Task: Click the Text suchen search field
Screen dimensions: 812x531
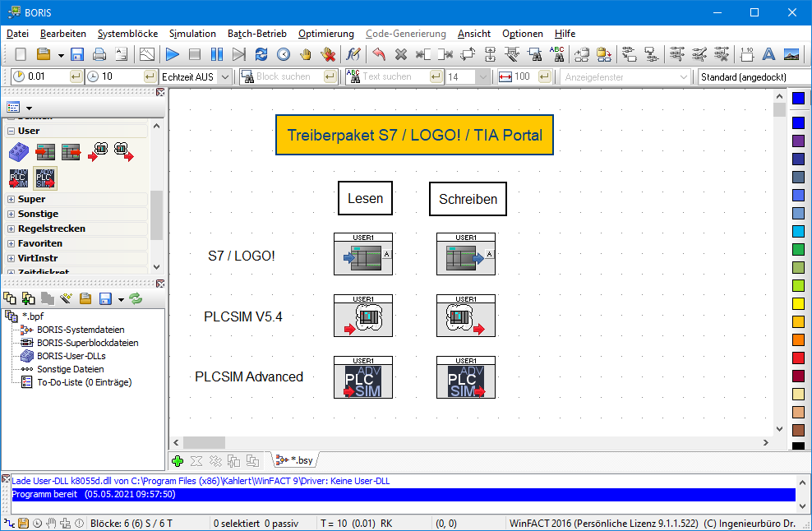Action: [395, 76]
